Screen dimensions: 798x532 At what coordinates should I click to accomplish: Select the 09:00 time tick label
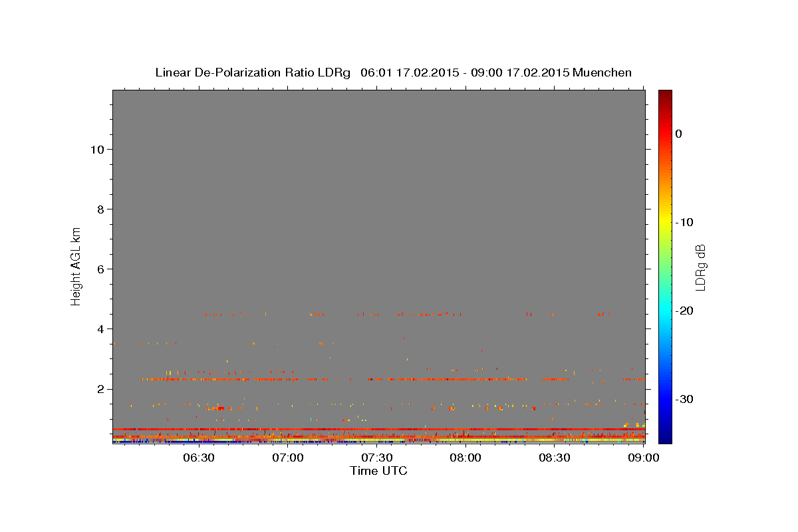(643, 458)
